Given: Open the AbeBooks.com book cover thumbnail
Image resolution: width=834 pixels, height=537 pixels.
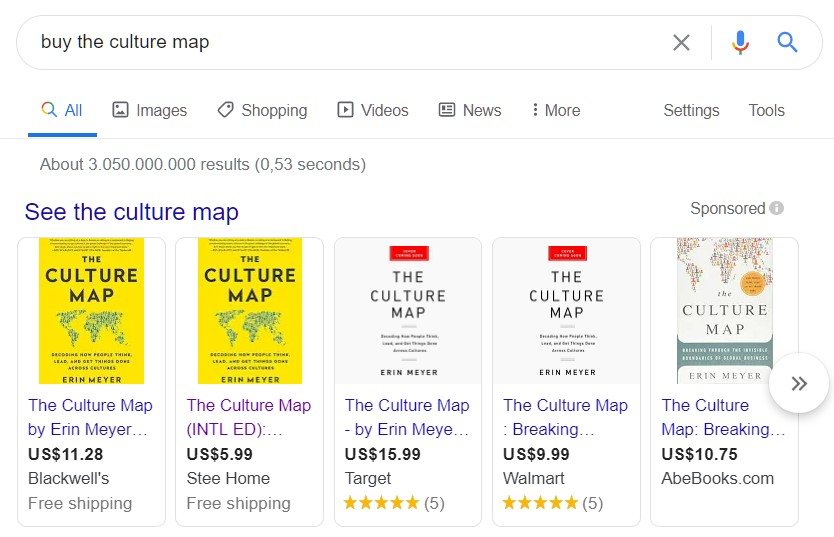Looking at the screenshot, I should pyautogui.click(x=724, y=311).
